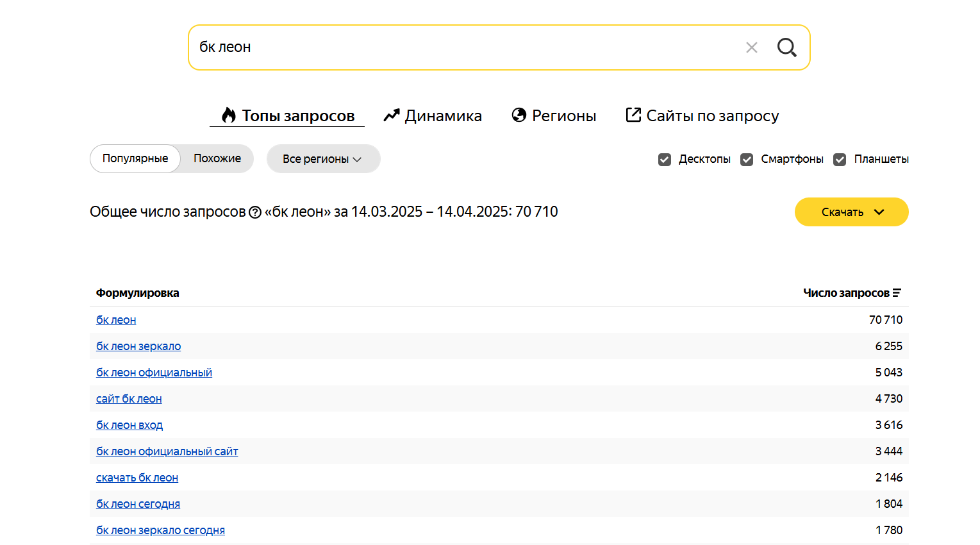This screenshot has height=545, width=980.
Task: Click the 3 616 request count
Action: pos(889,425)
